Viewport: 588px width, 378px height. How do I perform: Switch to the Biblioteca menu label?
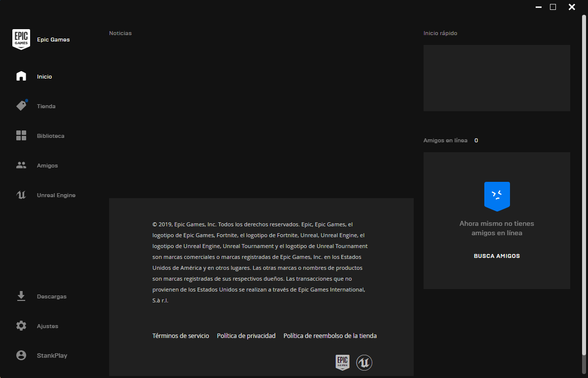[51, 136]
